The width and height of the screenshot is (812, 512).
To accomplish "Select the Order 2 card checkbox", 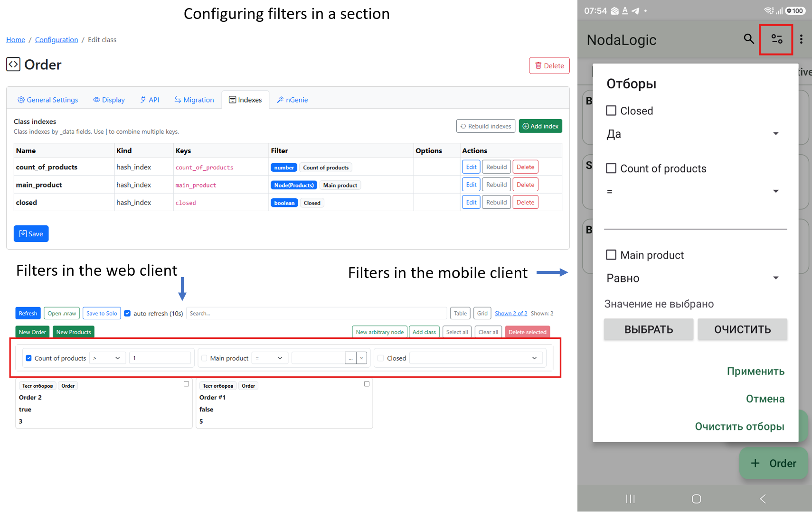I will 186,384.
